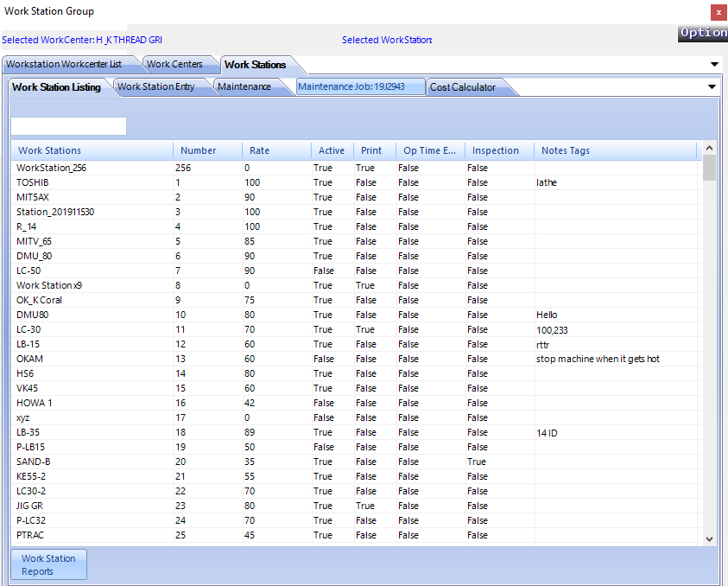Select the OK_K Coral row
The width and height of the screenshot is (728, 586).
356,300
